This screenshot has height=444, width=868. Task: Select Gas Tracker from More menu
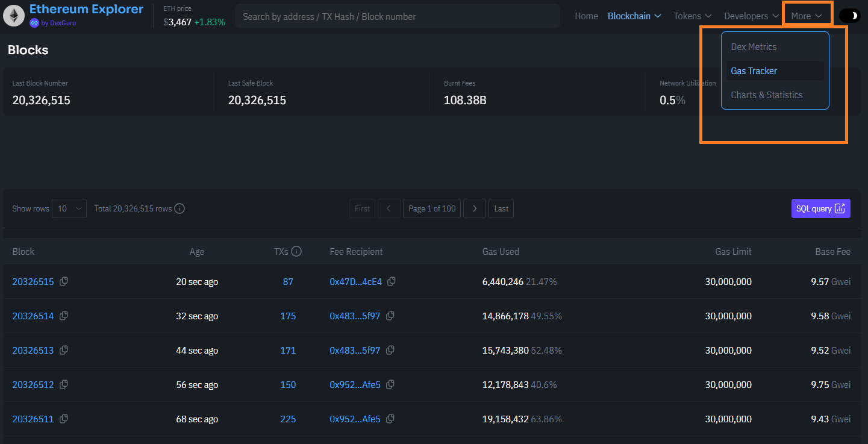point(754,71)
